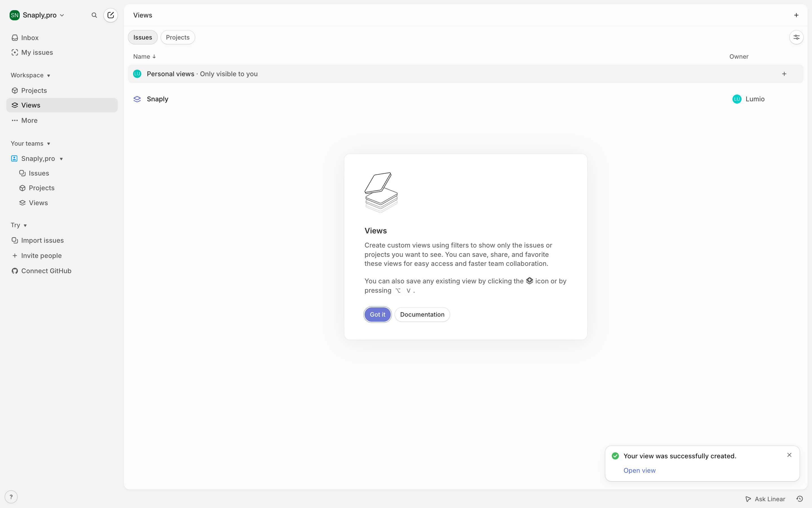Open display options filter icon
This screenshot has height=508, width=812.
pyautogui.click(x=796, y=37)
